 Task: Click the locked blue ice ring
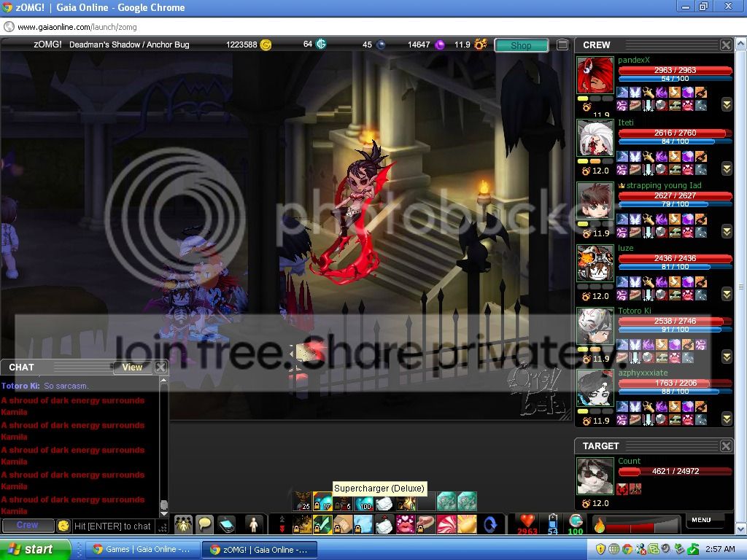click(x=363, y=524)
